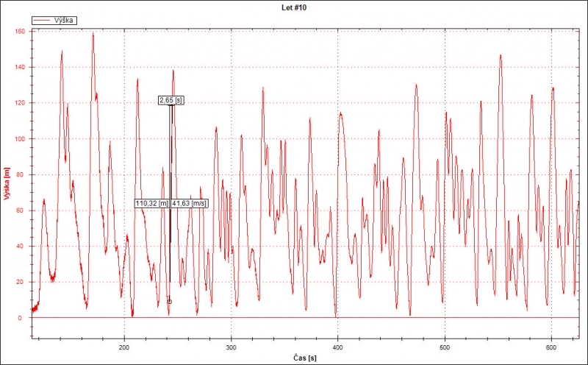Click the Výška legend entry
Image resolution: width=588 pixels, height=365 pixels.
(x=65, y=21)
